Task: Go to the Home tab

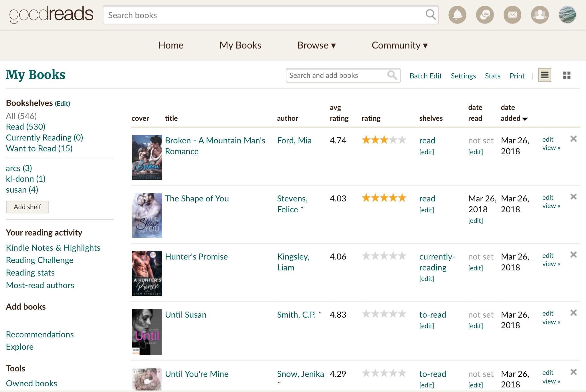Action: [171, 45]
